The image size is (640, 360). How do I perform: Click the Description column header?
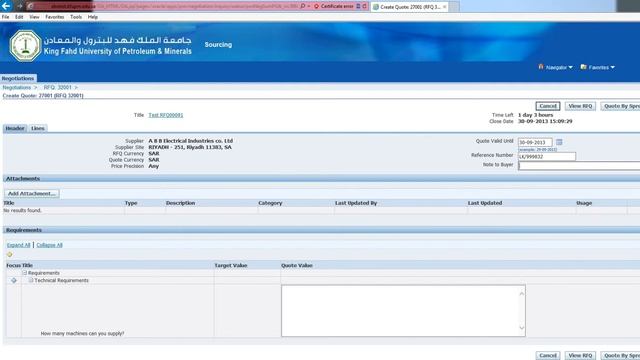pyautogui.click(x=180, y=203)
